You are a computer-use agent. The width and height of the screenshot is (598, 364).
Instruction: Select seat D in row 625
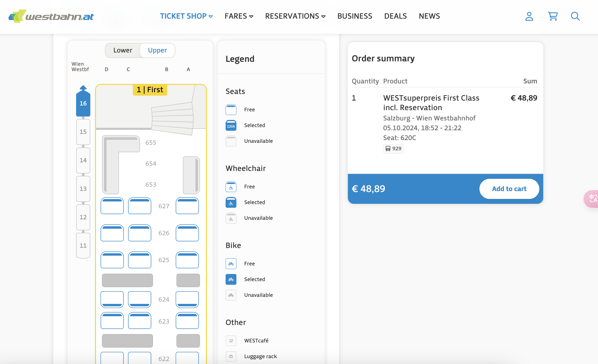click(112, 260)
